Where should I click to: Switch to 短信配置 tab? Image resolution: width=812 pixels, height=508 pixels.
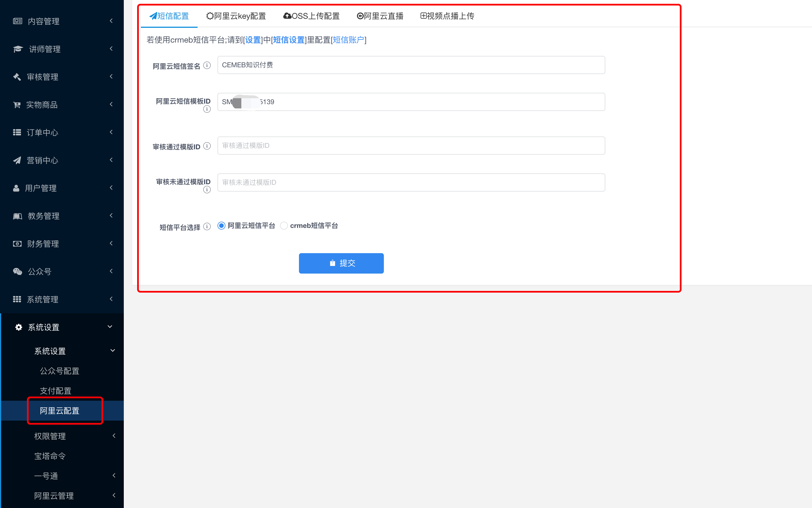(x=169, y=16)
